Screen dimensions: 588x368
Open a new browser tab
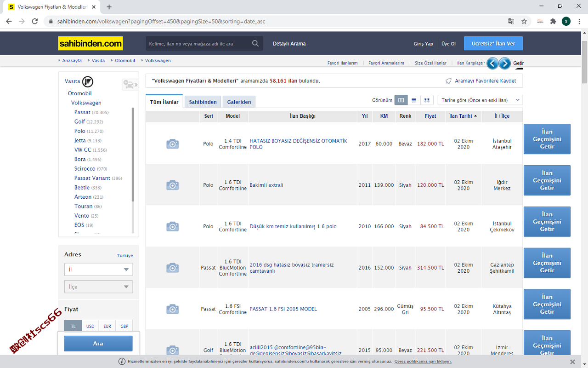click(109, 7)
